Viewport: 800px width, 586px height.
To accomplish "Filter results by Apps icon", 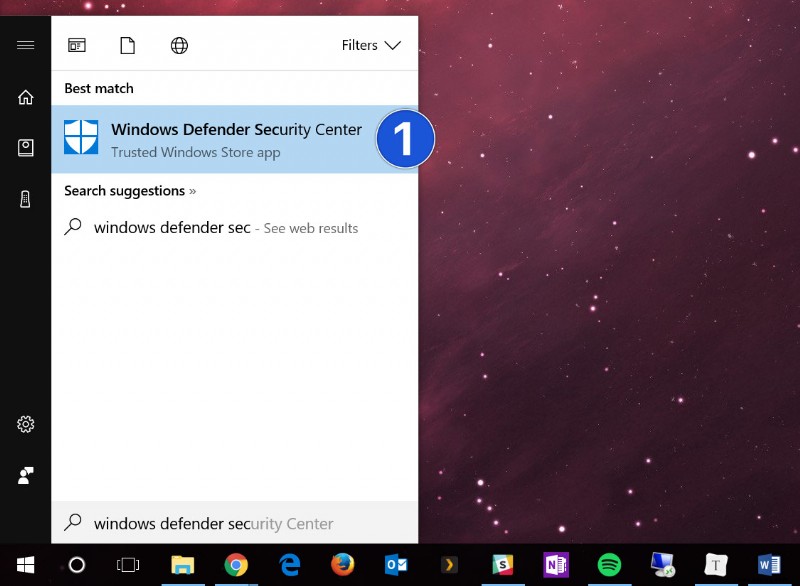I will (77, 45).
